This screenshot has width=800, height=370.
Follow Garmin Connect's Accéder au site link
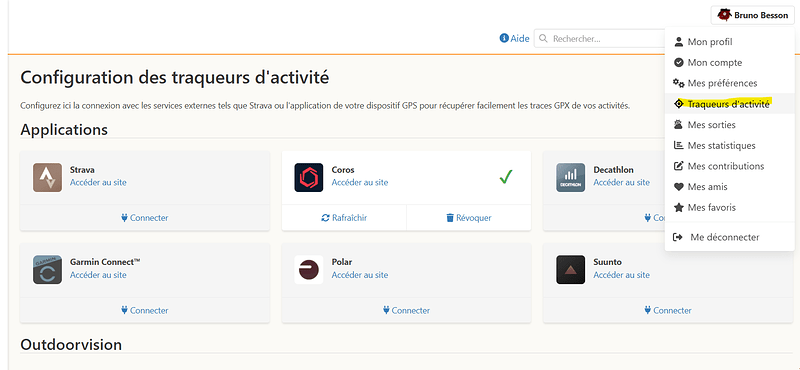pos(98,275)
